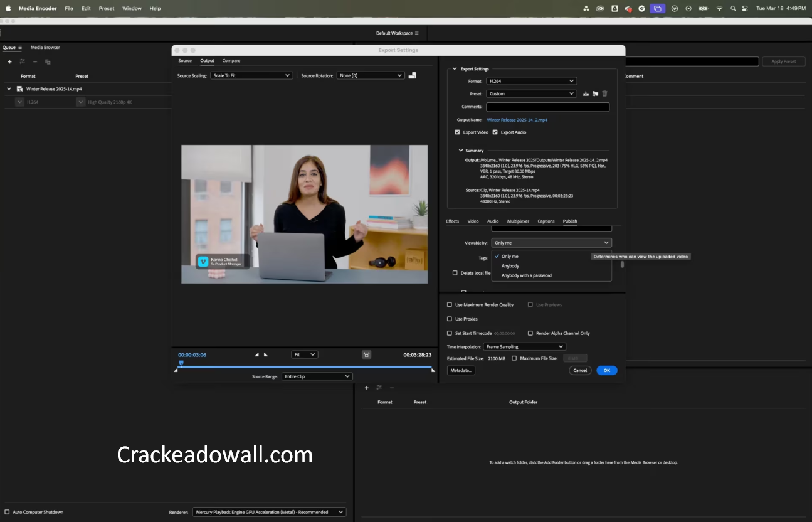Open the Format H.264 dropdown in Export Settings
The image size is (812, 522).
click(x=531, y=81)
